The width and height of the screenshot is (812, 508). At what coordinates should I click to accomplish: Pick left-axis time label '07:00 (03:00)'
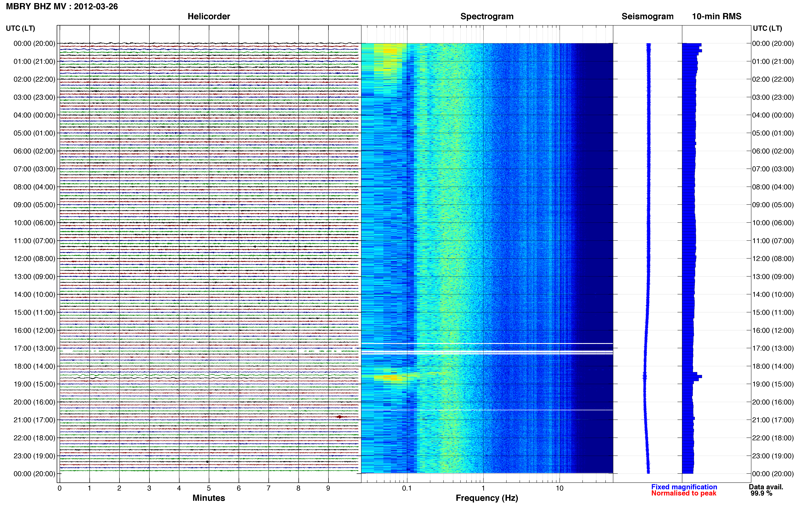(x=34, y=169)
